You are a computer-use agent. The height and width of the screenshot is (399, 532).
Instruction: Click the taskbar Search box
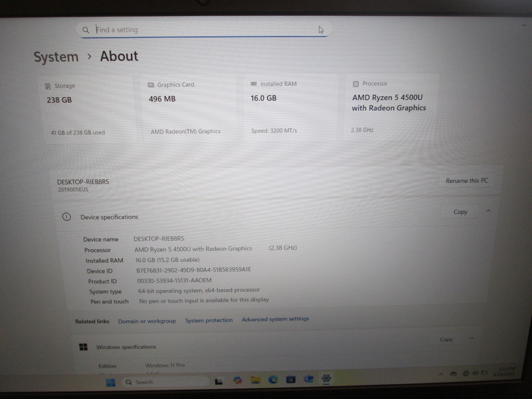point(165,382)
